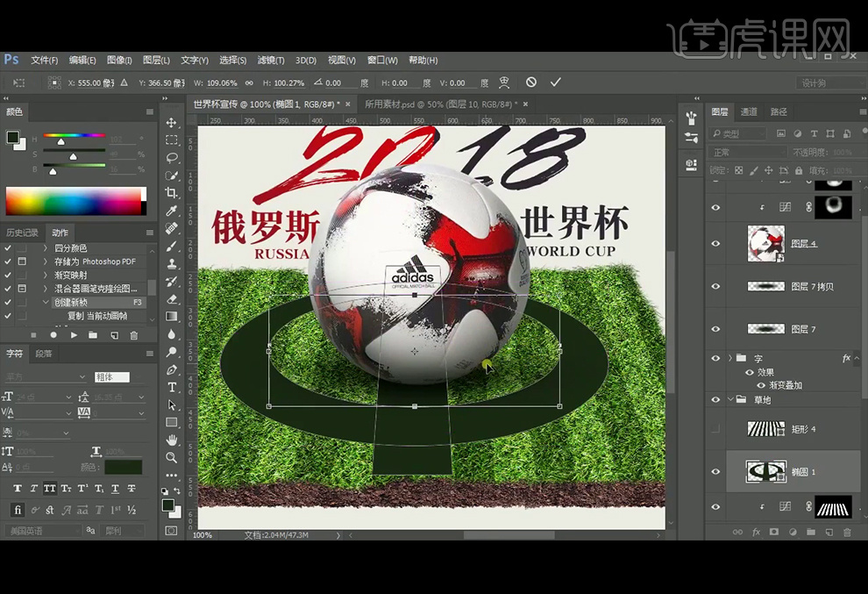This screenshot has width=868, height=594.
Task: Delete layer using the layers panel trash icon
Action: click(847, 533)
